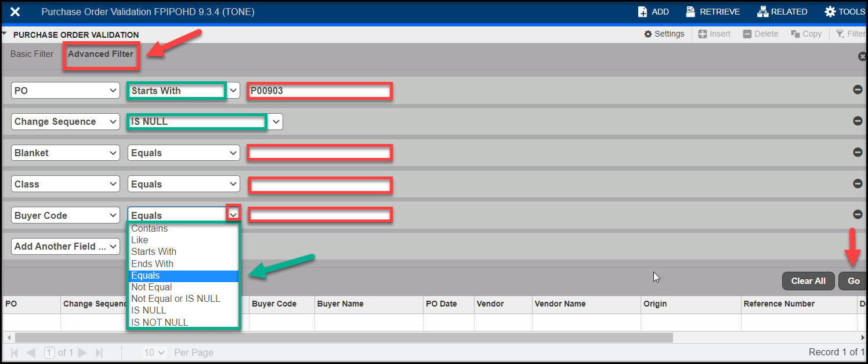This screenshot has height=364, width=868.
Task: Click the PO column header
Action: tap(31, 304)
